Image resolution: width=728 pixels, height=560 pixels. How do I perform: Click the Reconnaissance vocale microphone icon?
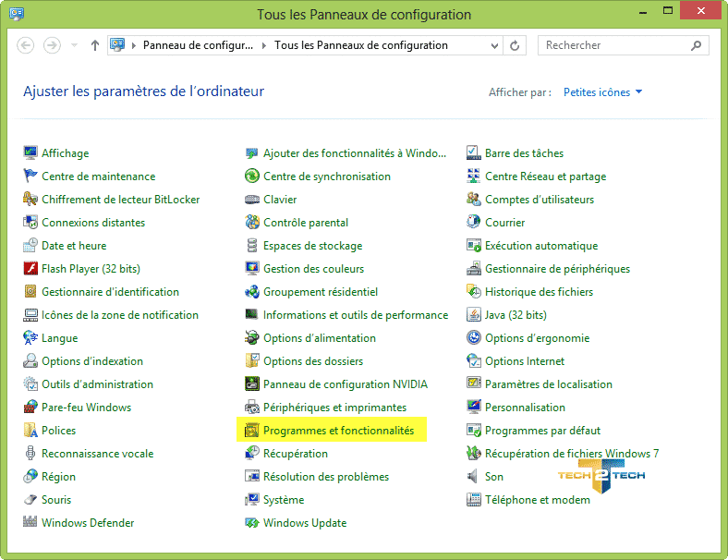point(30,453)
